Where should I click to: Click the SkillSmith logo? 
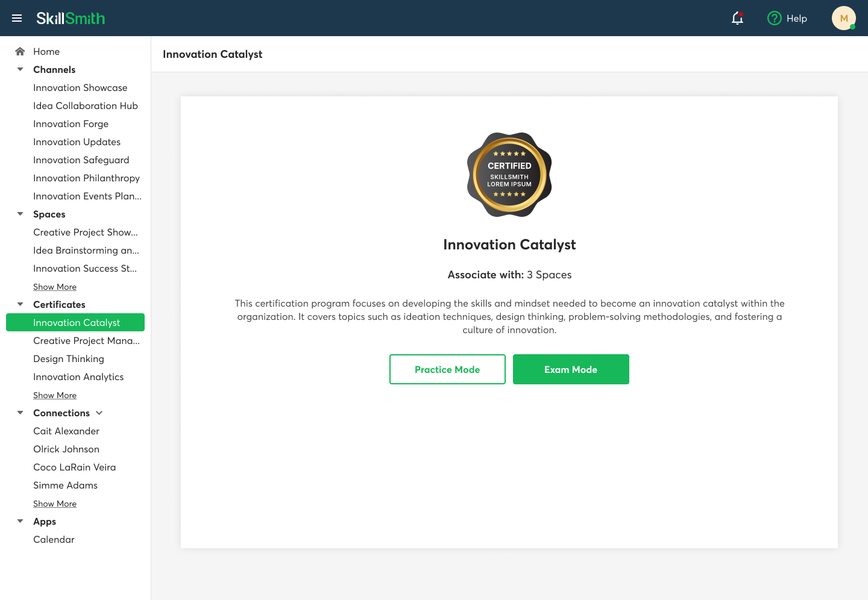(71, 18)
